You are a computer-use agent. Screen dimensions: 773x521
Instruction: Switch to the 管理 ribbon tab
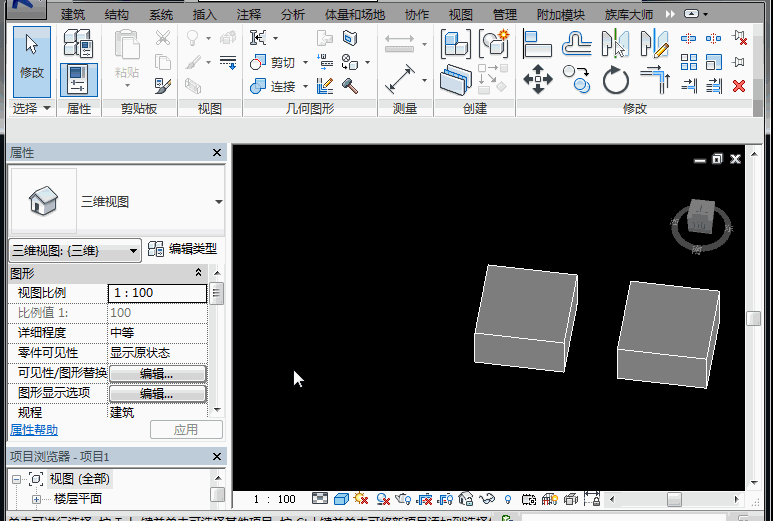pos(505,15)
